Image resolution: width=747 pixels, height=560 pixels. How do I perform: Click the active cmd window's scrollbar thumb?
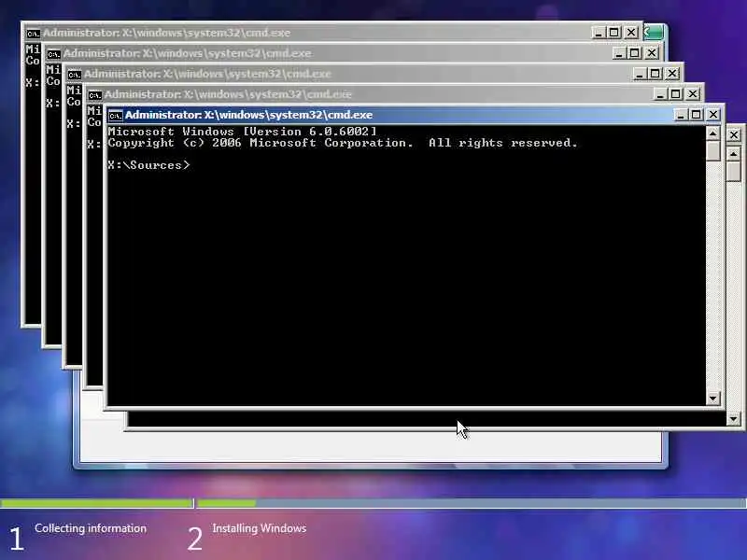[x=712, y=150]
